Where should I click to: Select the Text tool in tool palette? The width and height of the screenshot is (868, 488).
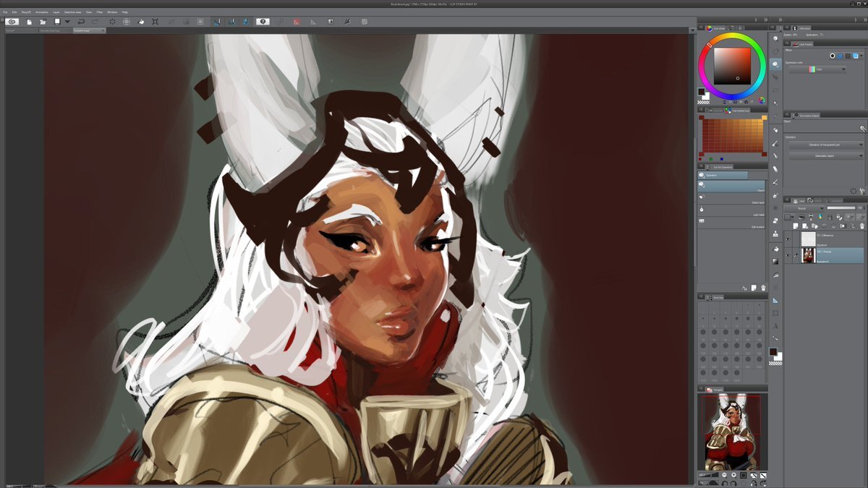[x=775, y=325]
